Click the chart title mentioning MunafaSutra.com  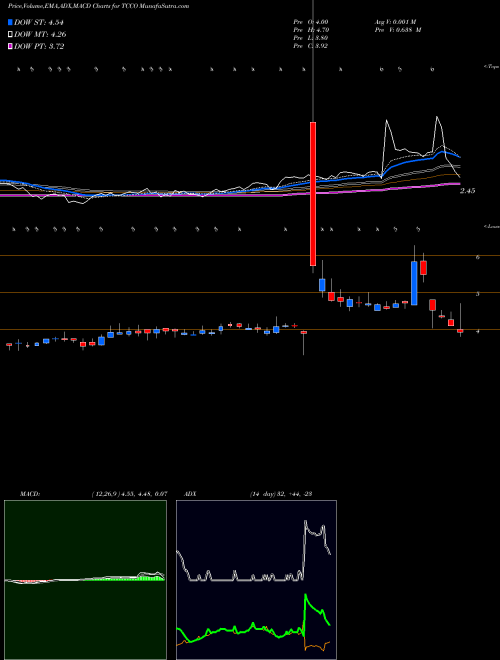(x=98, y=6)
